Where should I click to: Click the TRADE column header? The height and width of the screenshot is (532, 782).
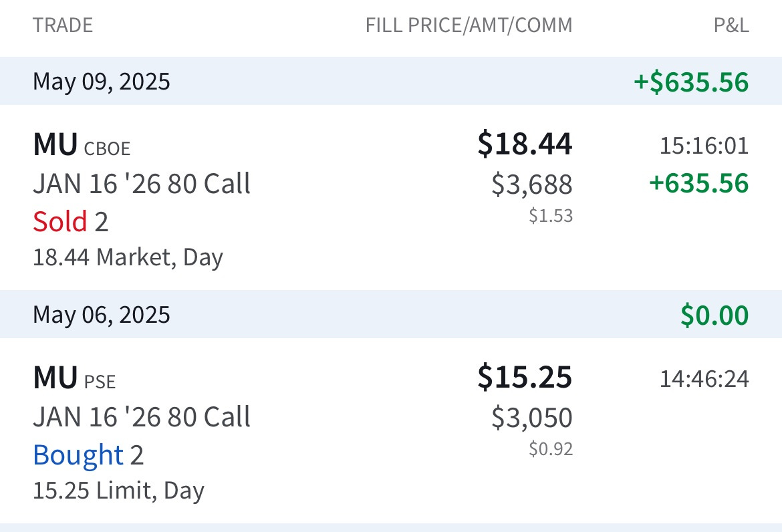click(63, 25)
